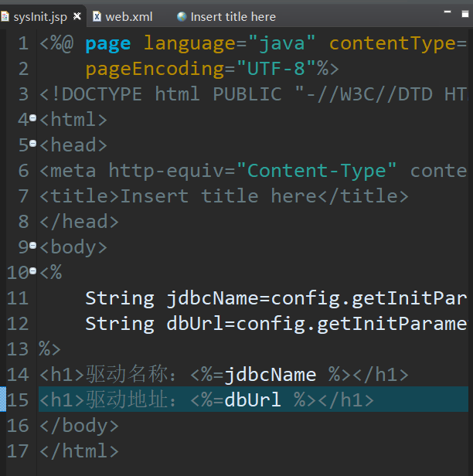The image size is (473, 476).
Task: Click the closing </head> tag
Action: pos(80,222)
